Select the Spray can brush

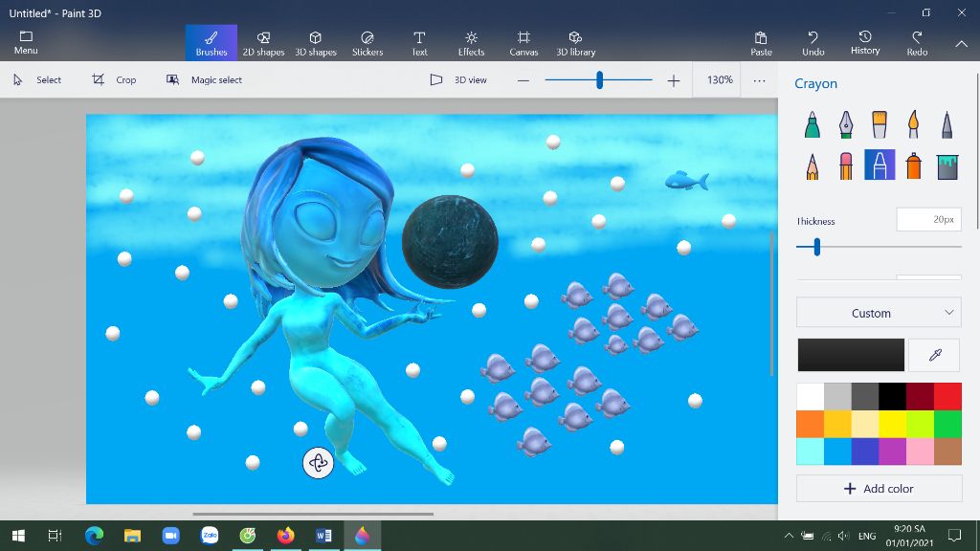(913, 165)
